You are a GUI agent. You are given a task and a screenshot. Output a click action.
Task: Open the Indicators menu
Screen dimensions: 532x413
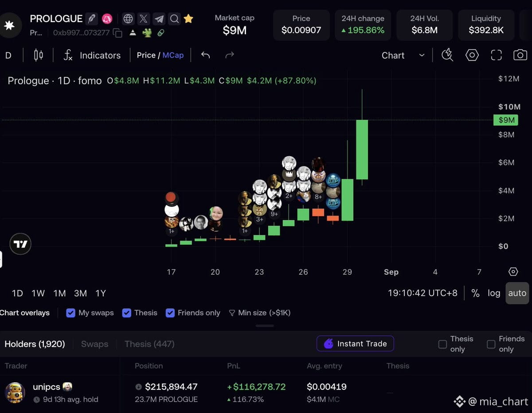click(x=100, y=55)
